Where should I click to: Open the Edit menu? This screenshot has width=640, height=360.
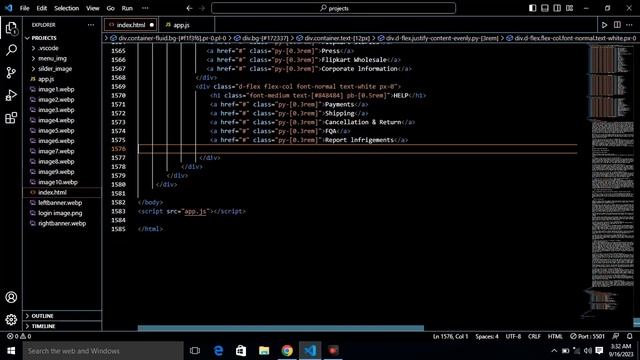[42, 8]
